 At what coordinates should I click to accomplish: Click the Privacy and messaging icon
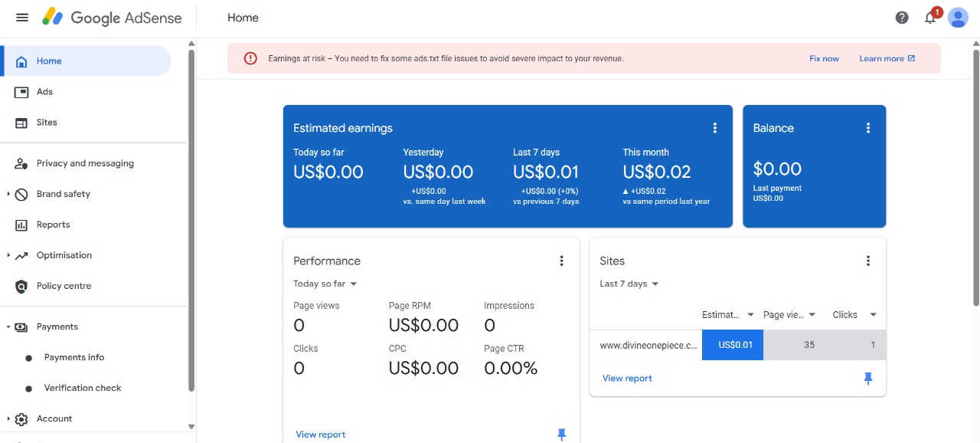[x=21, y=163]
